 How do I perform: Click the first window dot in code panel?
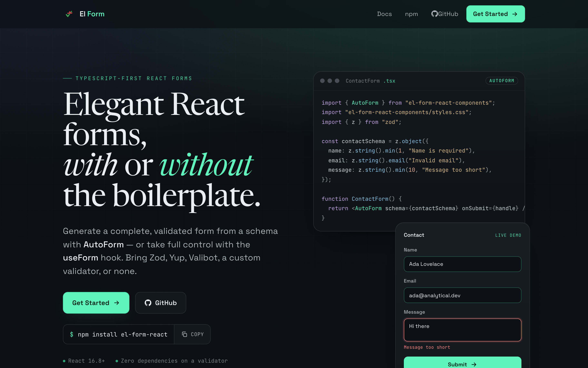click(322, 81)
